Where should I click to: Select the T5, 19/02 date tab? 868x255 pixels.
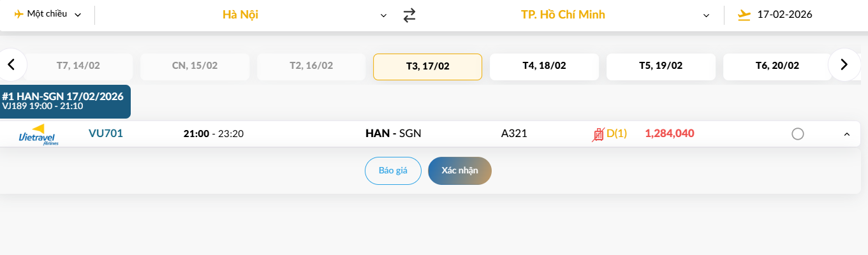(x=661, y=66)
